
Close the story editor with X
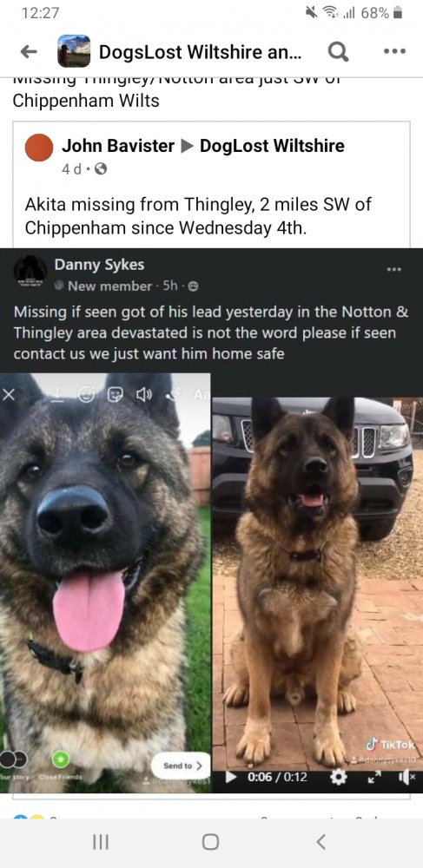pyautogui.click(x=7, y=395)
